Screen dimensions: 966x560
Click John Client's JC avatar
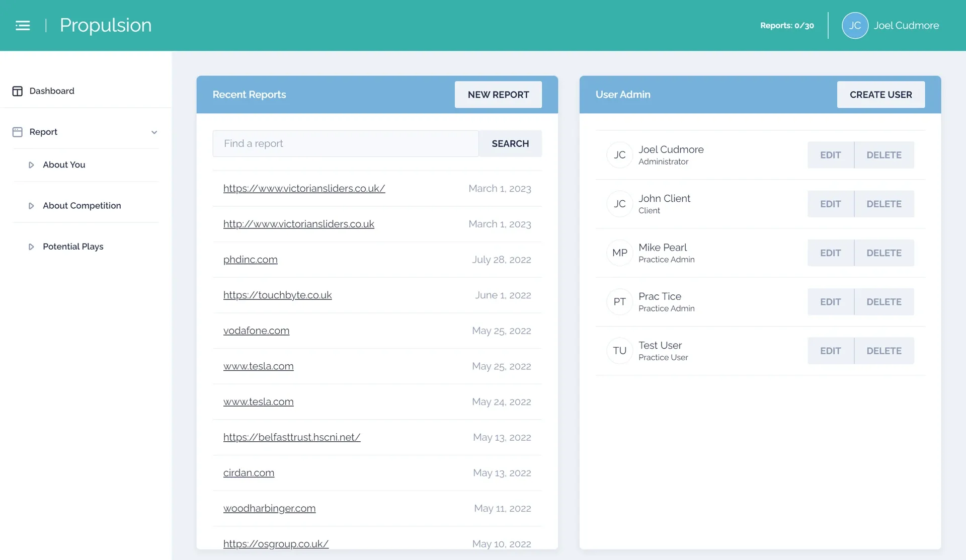pyautogui.click(x=619, y=204)
